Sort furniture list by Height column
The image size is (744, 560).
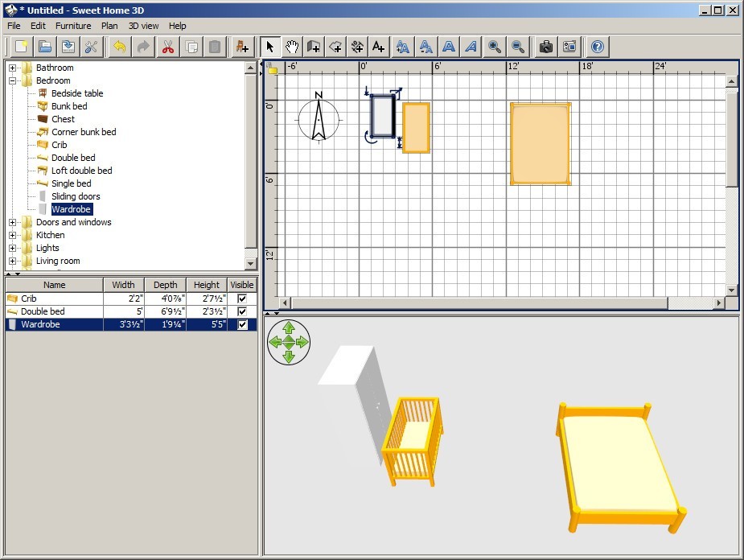click(206, 284)
